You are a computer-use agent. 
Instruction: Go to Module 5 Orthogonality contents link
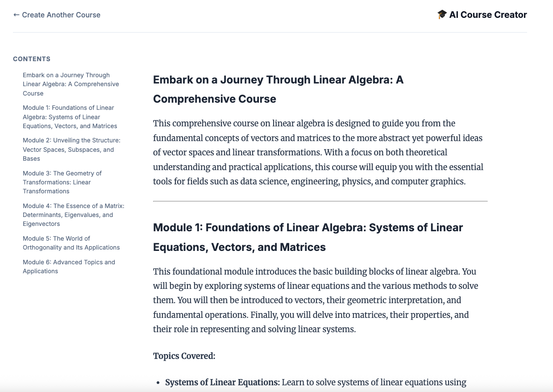click(x=71, y=243)
